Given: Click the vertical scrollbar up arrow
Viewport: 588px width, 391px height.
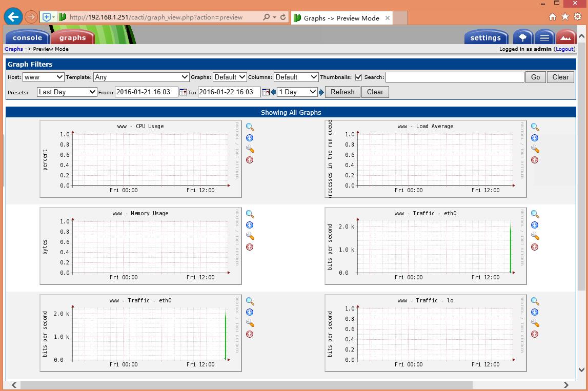Looking at the screenshot, I should click(582, 36).
